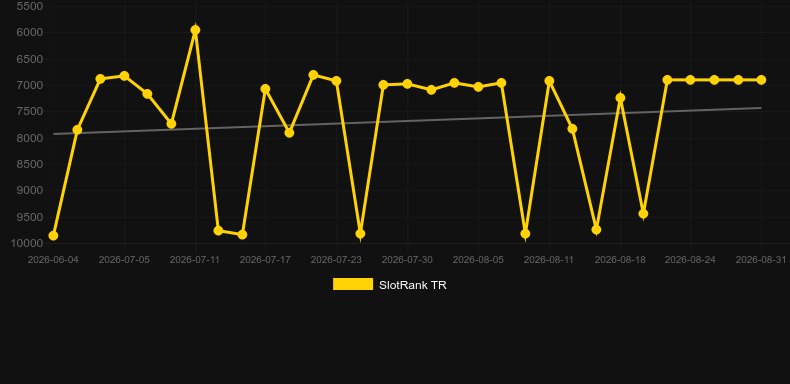The image size is (790, 384).
Task: Pick the 9730 low point just before 2026-08-18
Action: 597,230
